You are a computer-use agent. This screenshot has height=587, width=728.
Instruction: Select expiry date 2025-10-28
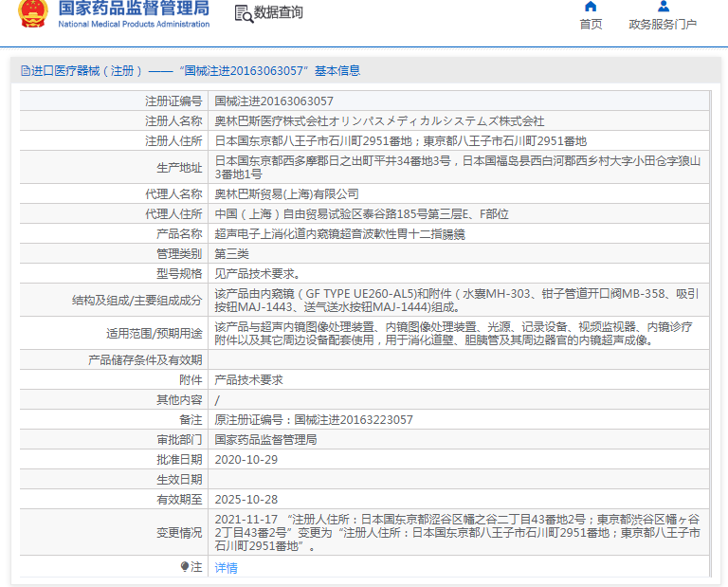[x=246, y=500]
